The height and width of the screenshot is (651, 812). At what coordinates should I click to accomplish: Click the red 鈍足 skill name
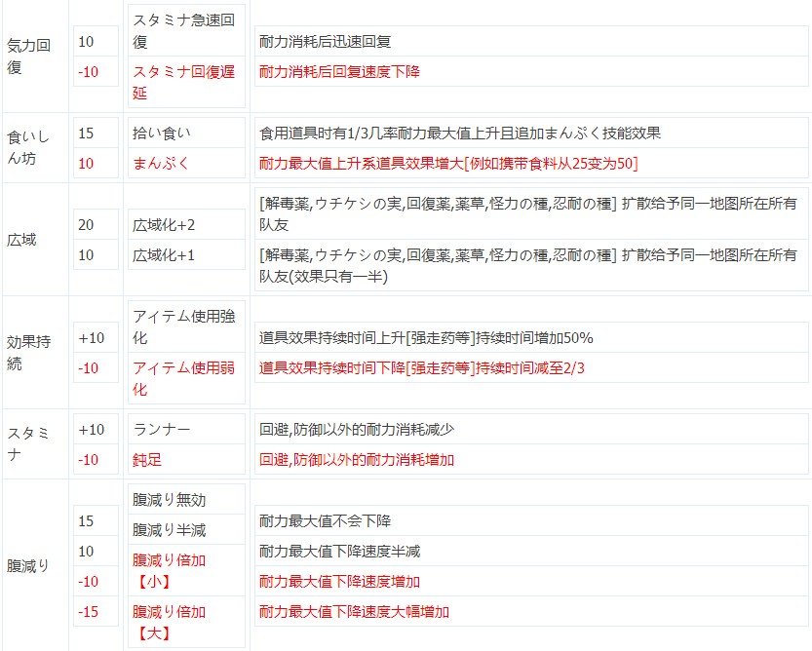pos(146,459)
